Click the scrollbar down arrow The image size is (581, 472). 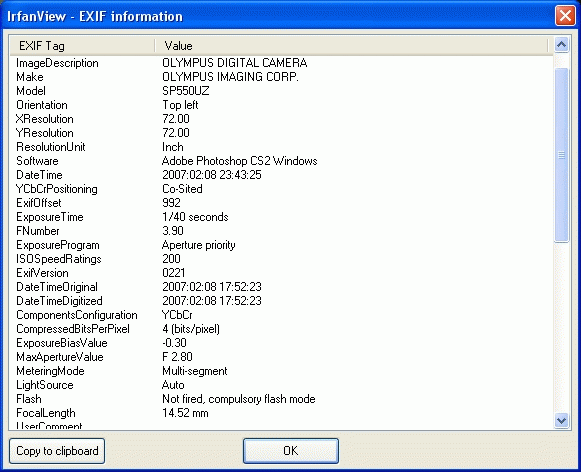click(x=561, y=421)
